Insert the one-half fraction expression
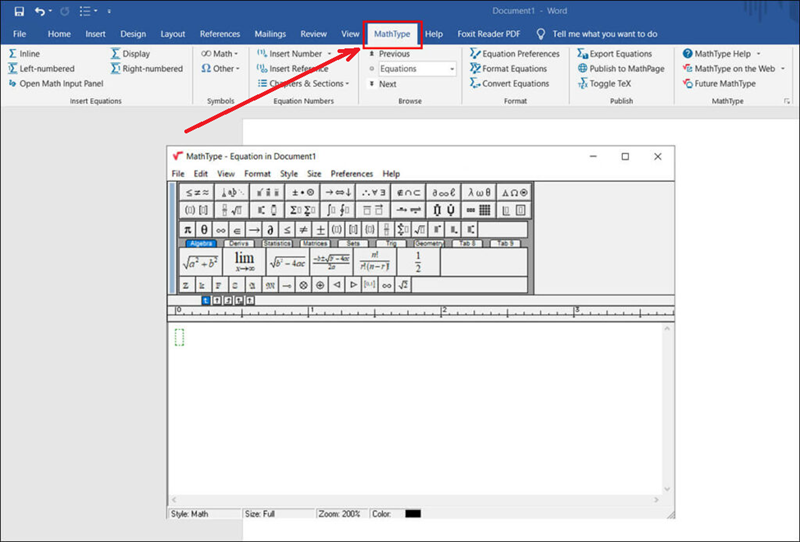800x542 pixels. click(418, 262)
